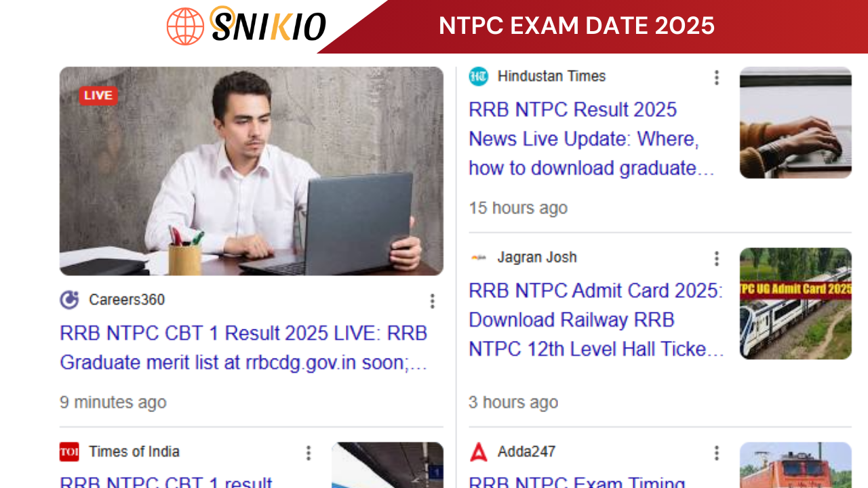Click the LIVE badge on Careers360 image
This screenshot has width=868, height=488.
click(x=98, y=96)
